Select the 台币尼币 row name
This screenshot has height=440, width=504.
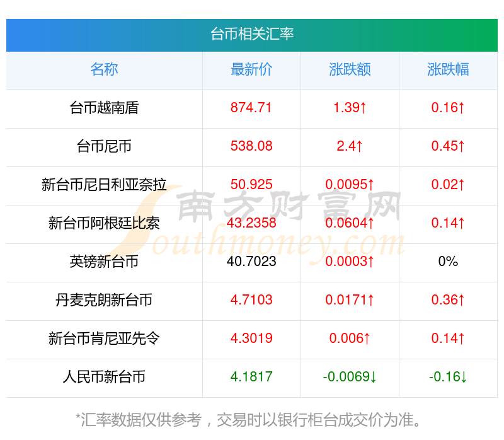[x=104, y=146]
